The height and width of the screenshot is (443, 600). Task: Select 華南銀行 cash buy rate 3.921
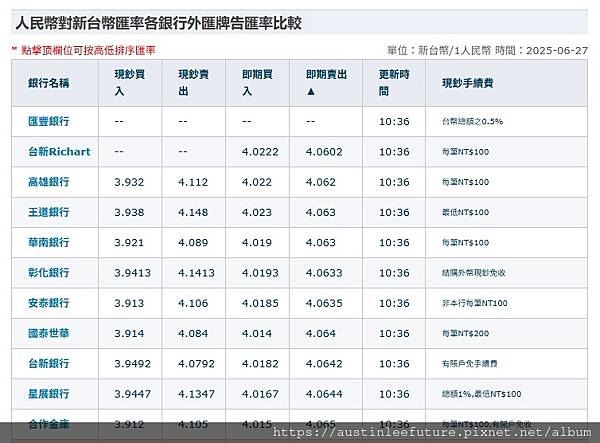click(129, 243)
